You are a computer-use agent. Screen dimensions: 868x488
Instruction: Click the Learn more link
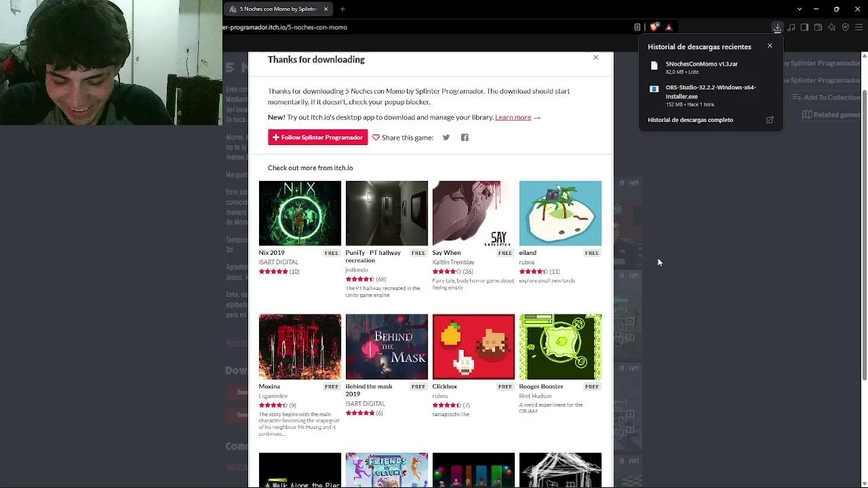(x=513, y=117)
